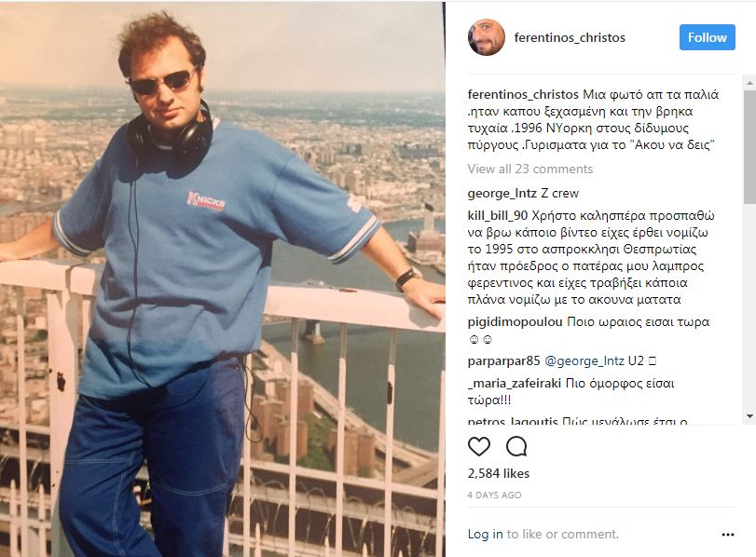Click the Log in link
Image resolution: width=756 pixels, height=557 pixels.
coord(485,534)
